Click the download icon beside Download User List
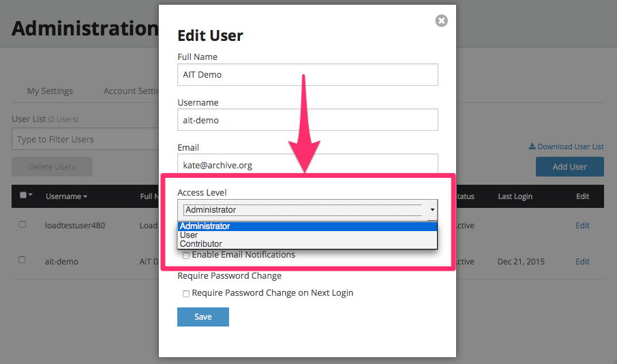The image size is (617, 364). point(532,147)
